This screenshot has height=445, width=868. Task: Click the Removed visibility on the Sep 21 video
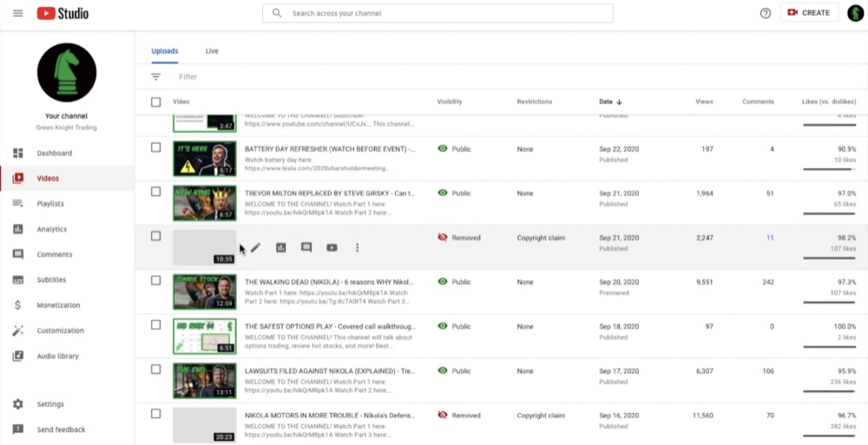pos(459,238)
